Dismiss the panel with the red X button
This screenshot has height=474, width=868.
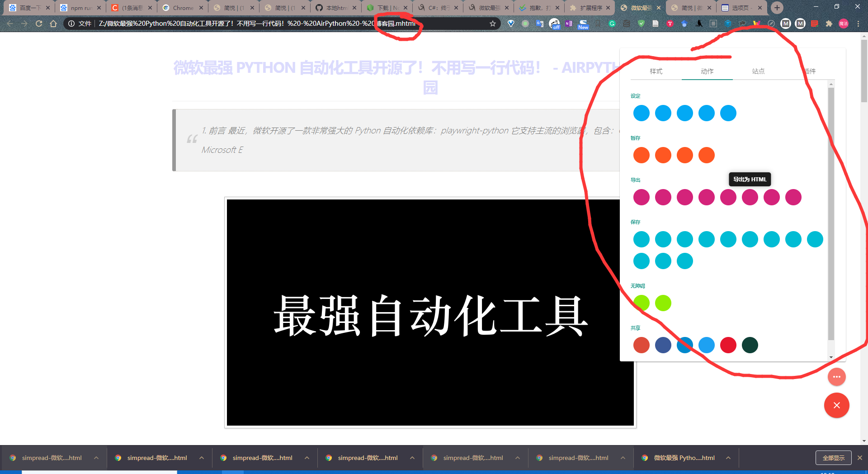pos(837,405)
